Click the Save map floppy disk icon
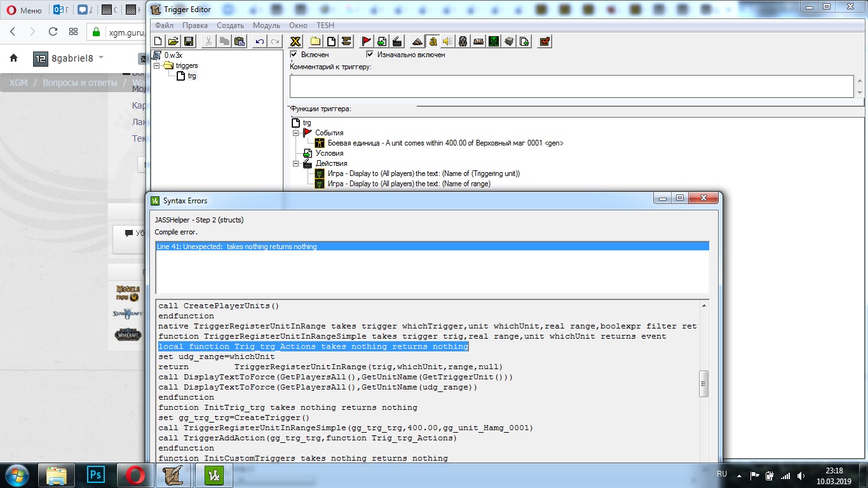 (189, 41)
